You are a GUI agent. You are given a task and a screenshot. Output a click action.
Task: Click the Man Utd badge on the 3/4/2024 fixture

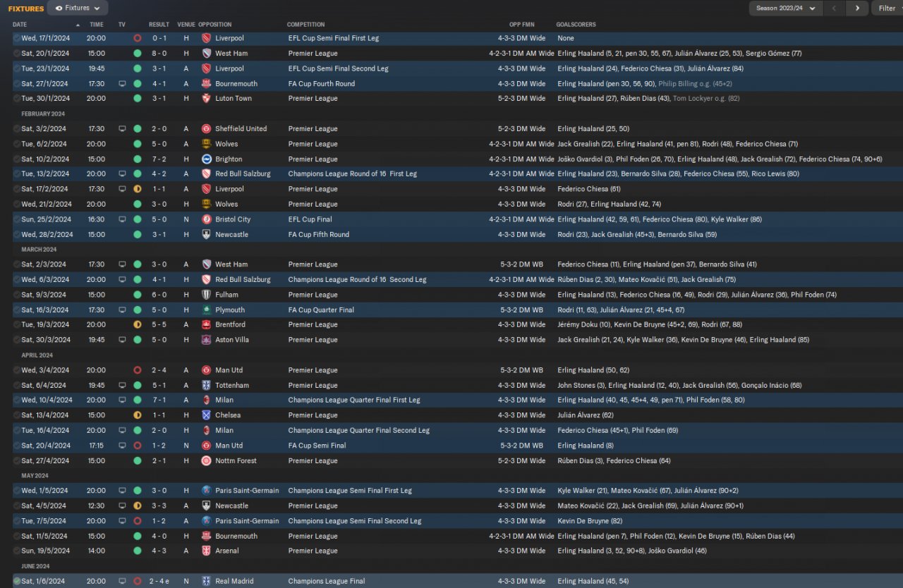pos(206,370)
